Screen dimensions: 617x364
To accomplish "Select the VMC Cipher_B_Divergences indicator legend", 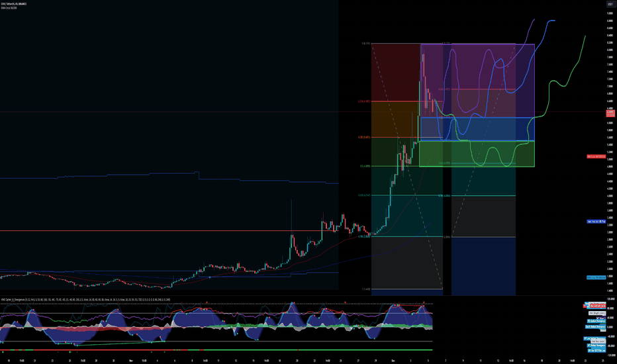I will pos(85,299).
